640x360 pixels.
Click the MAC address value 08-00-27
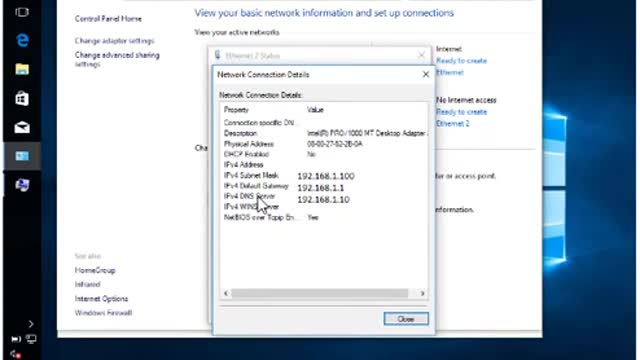click(335, 144)
